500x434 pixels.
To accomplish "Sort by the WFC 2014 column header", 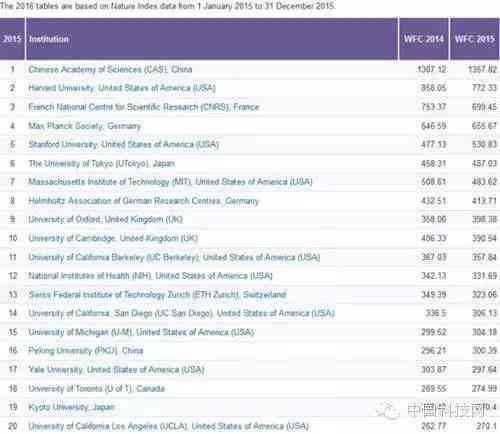I will click(424, 39).
